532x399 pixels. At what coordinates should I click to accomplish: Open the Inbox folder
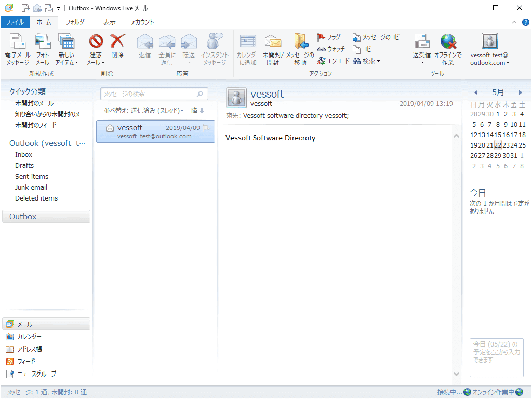click(24, 155)
